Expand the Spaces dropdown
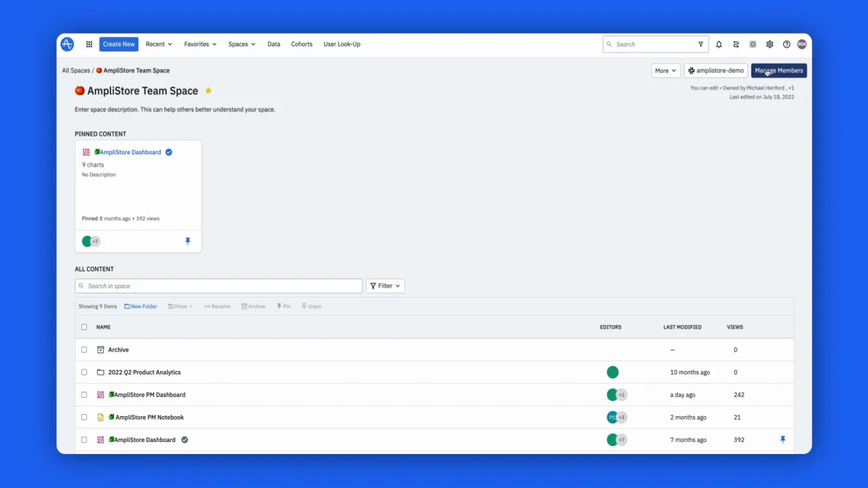The width and height of the screenshot is (868, 488). point(241,44)
